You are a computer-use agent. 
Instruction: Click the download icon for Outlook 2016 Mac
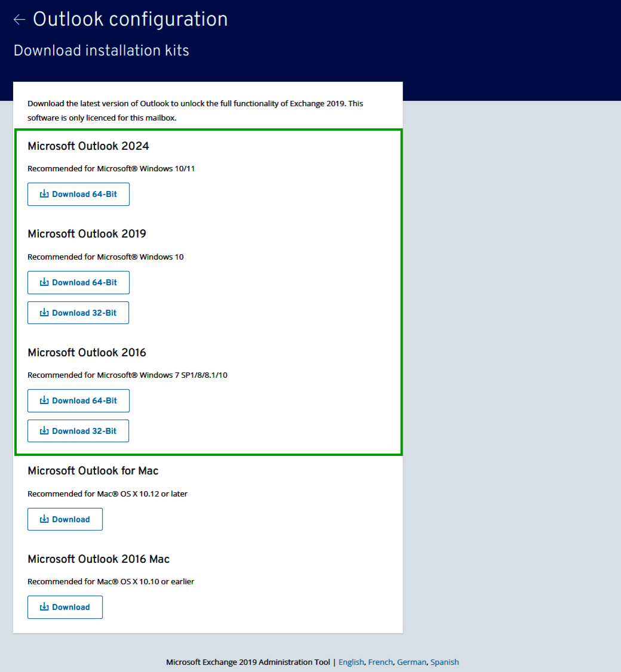tap(43, 607)
